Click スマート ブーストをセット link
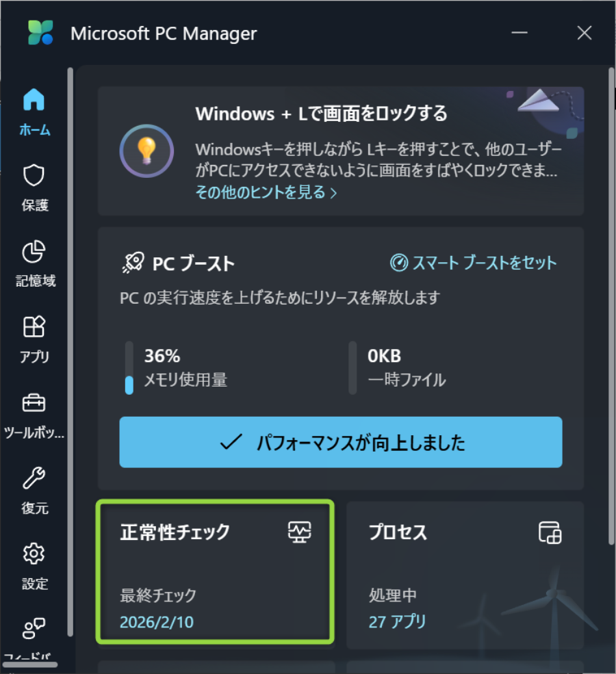616x674 pixels. (x=474, y=263)
